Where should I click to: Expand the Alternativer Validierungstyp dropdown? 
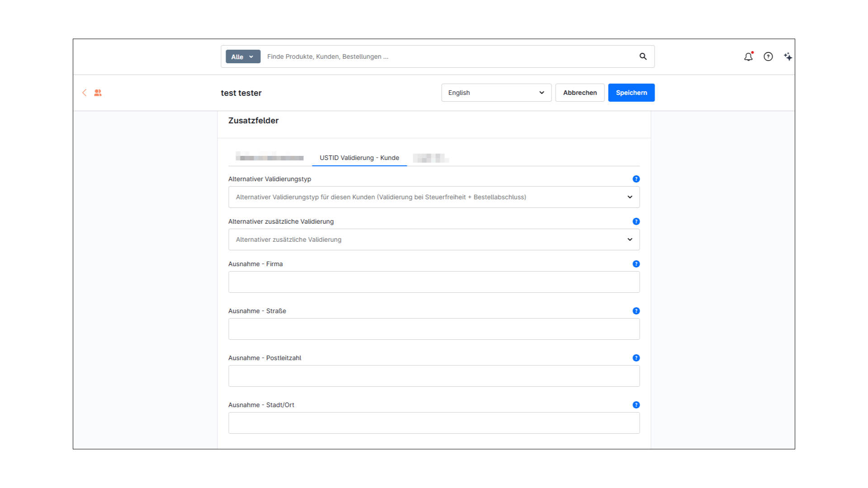(434, 197)
